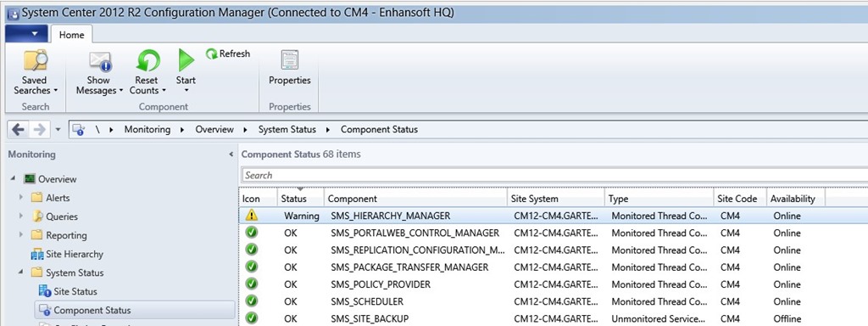Select SMS_SITE_BACKUP component
This screenshot has width=868, height=326.
(x=370, y=319)
